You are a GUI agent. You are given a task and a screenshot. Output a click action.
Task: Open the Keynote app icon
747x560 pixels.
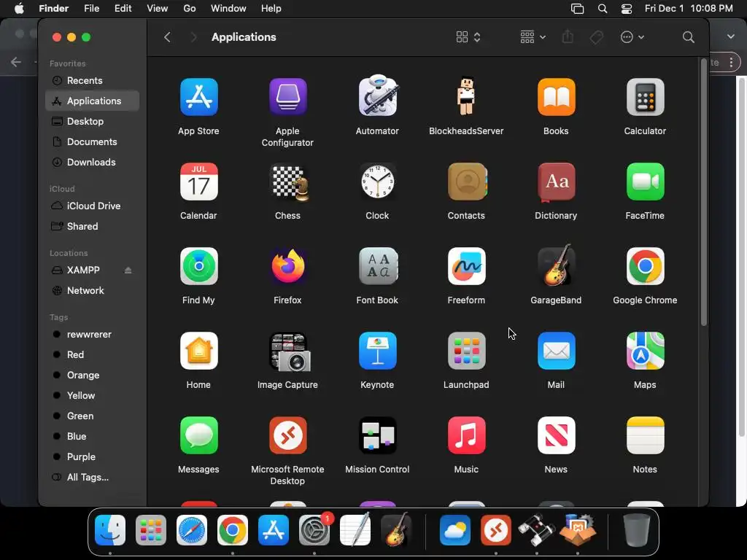[x=377, y=351]
